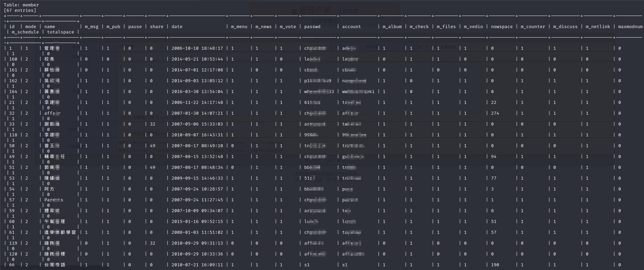644x270 pixels.
Task: Click the date "2007-08-17 08:49:10"
Action: pyautogui.click(x=197, y=146)
